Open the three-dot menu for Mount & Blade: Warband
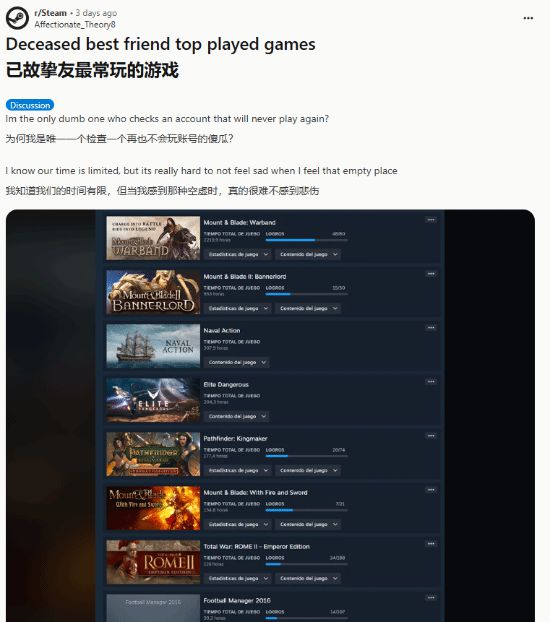This screenshot has height=622, width=550. coord(431,220)
